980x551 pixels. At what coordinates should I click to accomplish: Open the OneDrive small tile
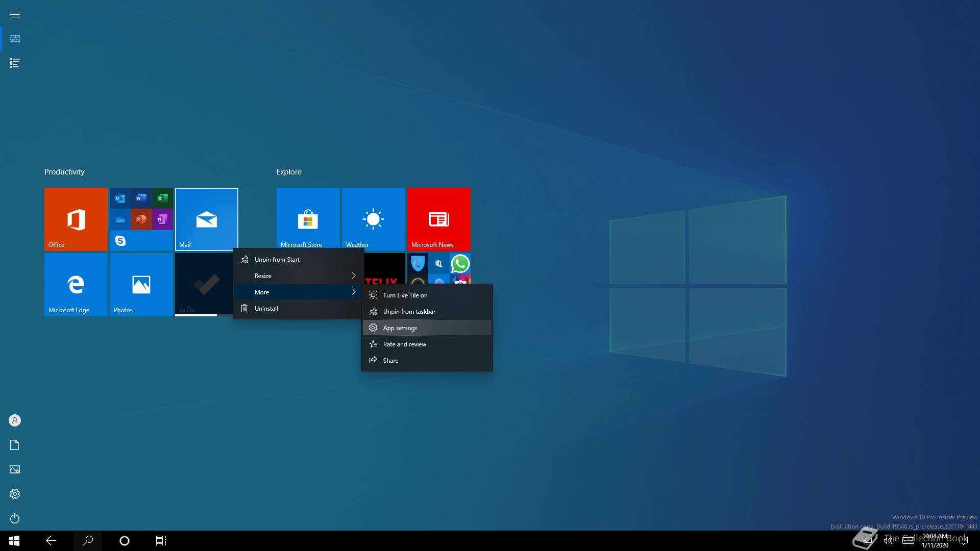point(120,219)
